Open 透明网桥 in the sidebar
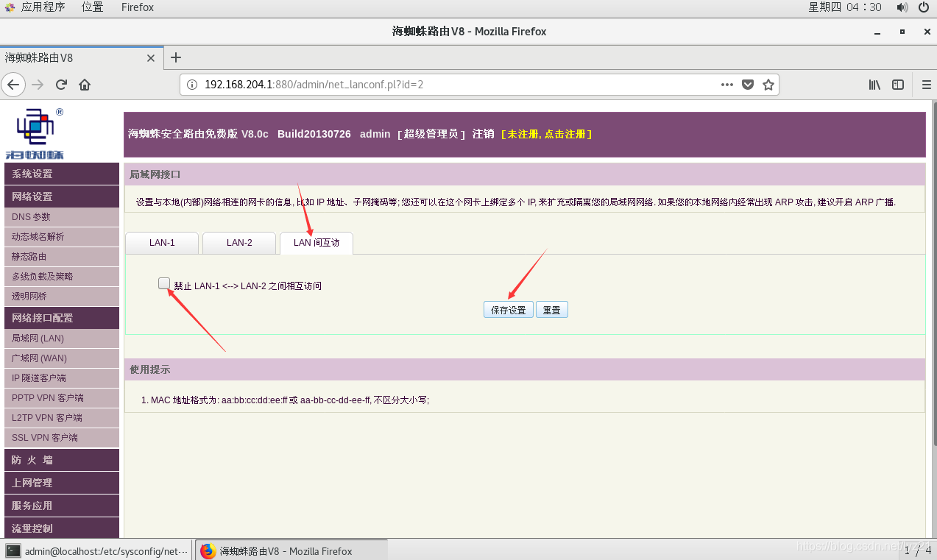 pyautogui.click(x=62, y=297)
